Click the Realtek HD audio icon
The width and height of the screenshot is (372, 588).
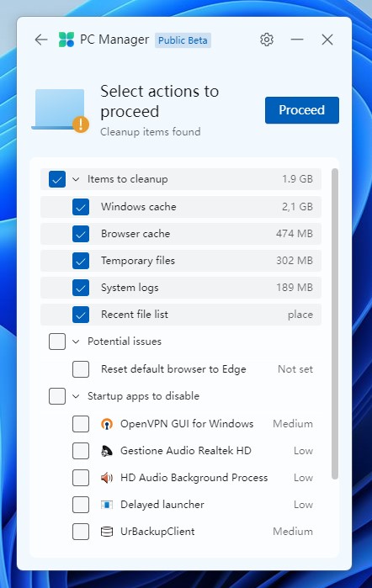point(107,451)
